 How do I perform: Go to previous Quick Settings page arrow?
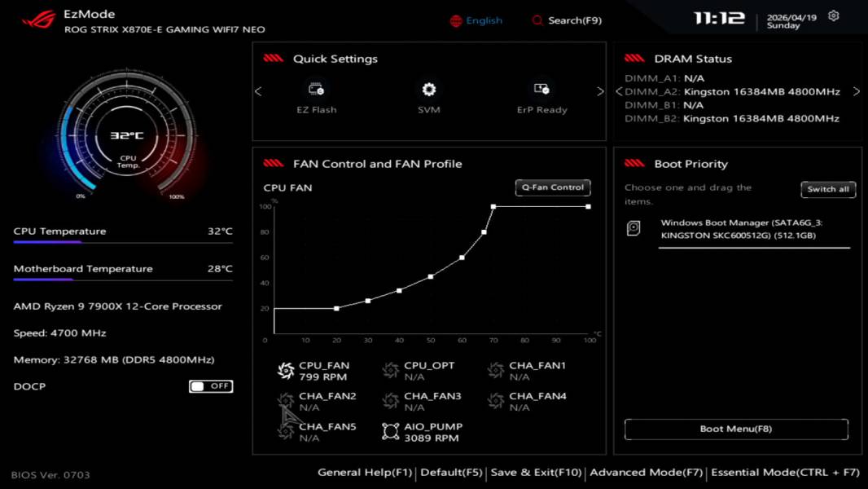[x=258, y=91]
